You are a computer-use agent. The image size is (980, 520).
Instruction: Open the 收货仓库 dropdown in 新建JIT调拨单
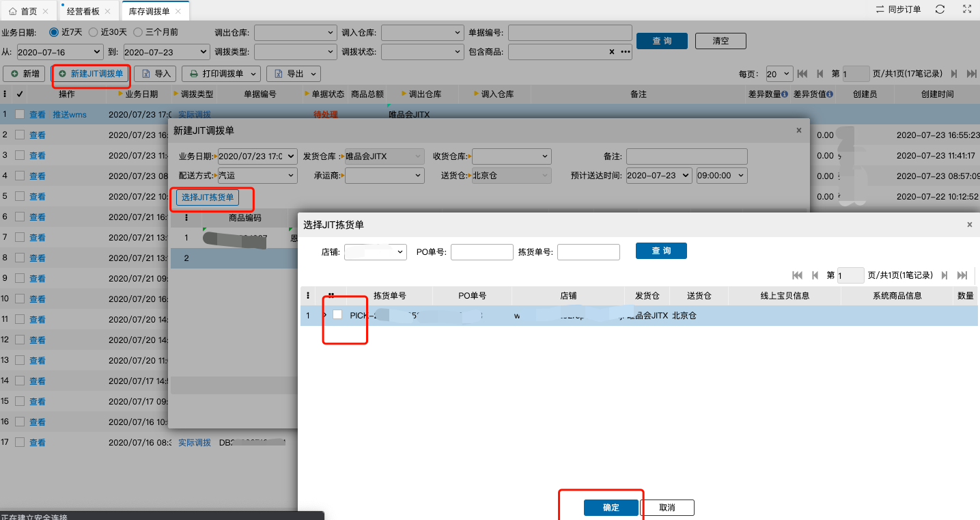click(512, 156)
